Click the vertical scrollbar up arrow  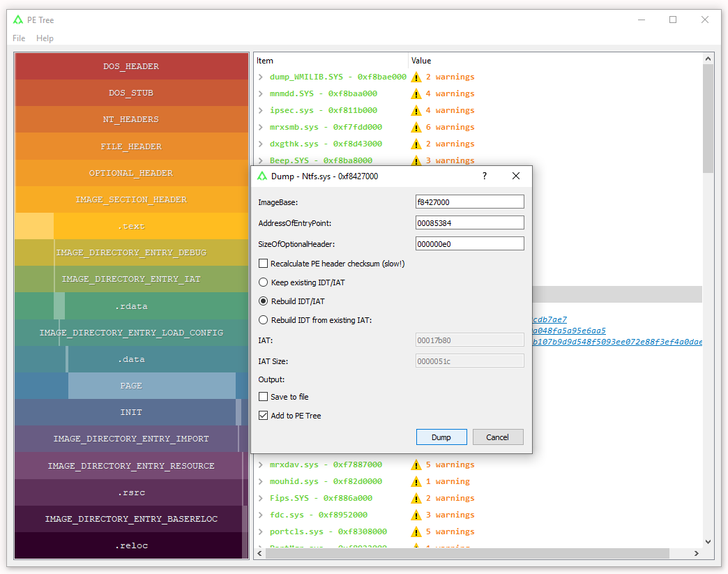708,59
